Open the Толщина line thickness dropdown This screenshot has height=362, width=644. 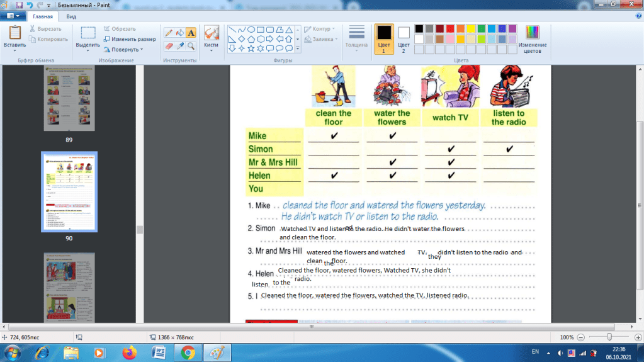pos(356,38)
